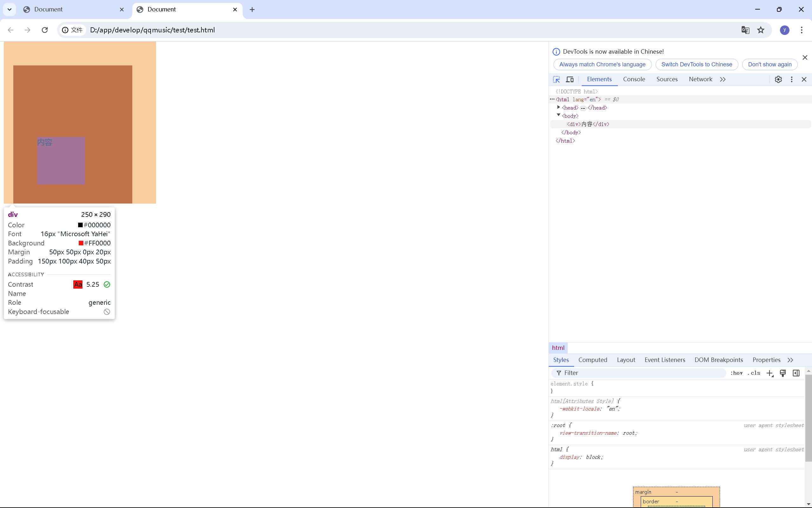The height and width of the screenshot is (508, 812).
Task: Show more DevTools tabs chevron
Action: click(x=723, y=79)
